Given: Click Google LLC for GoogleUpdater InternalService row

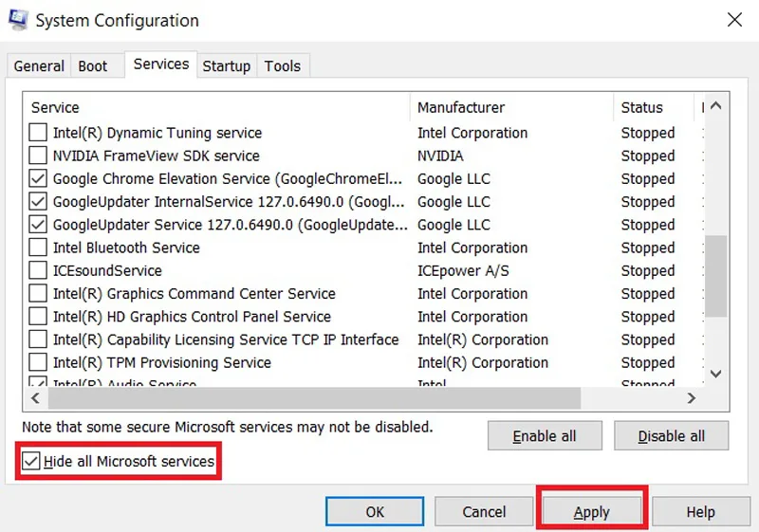Looking at the screenshot, I should (454, 201).
